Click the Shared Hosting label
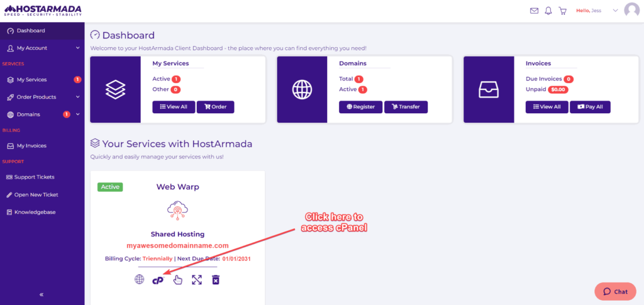 (x=177, y=235)
